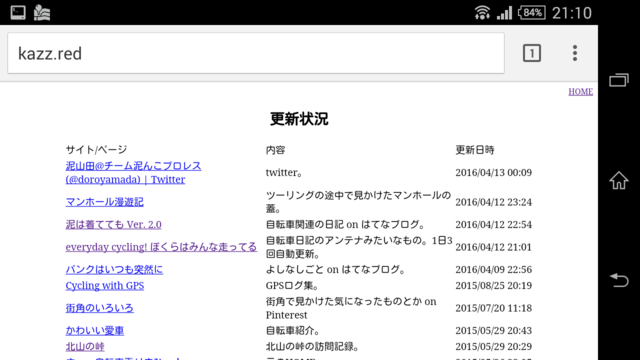Tap the Android back arrow icon
Image resolution: width=640 pixels, height=360 pixels.
coord(619,280)
